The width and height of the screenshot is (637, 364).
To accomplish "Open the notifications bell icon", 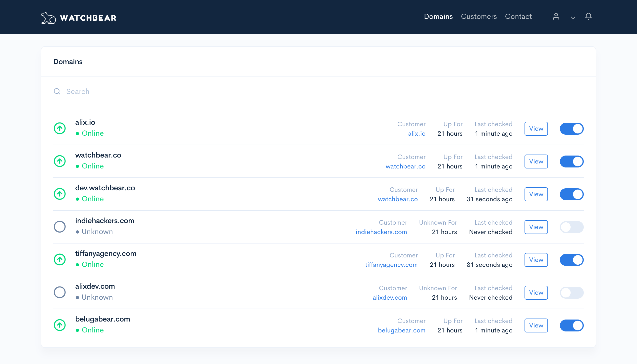I will click(588, 16).
